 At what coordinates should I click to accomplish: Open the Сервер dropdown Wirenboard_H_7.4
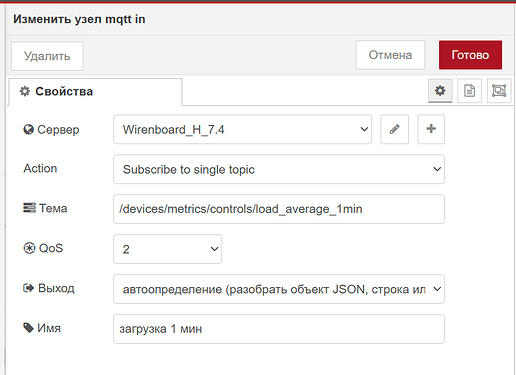[x=242, y=129]
